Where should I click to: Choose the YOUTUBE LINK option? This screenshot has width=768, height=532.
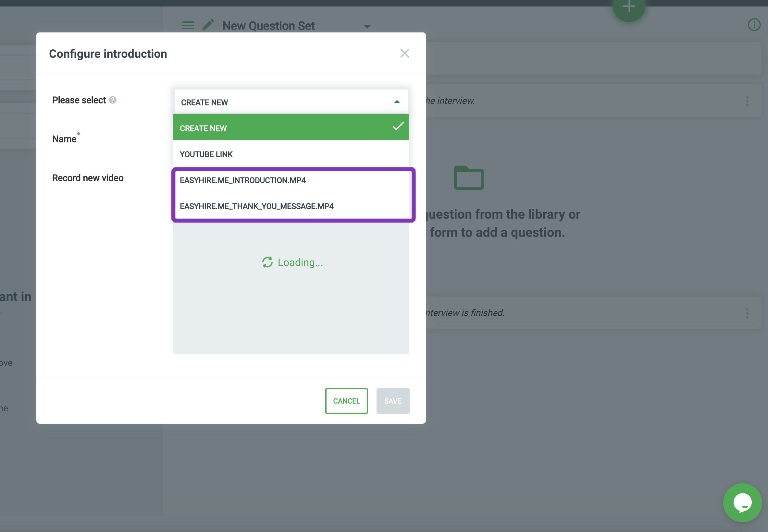click(x=206, y=154)
